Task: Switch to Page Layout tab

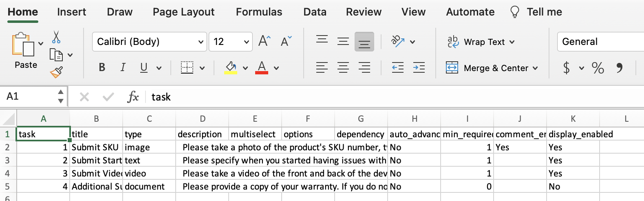Action: click(x=184, y=12)
